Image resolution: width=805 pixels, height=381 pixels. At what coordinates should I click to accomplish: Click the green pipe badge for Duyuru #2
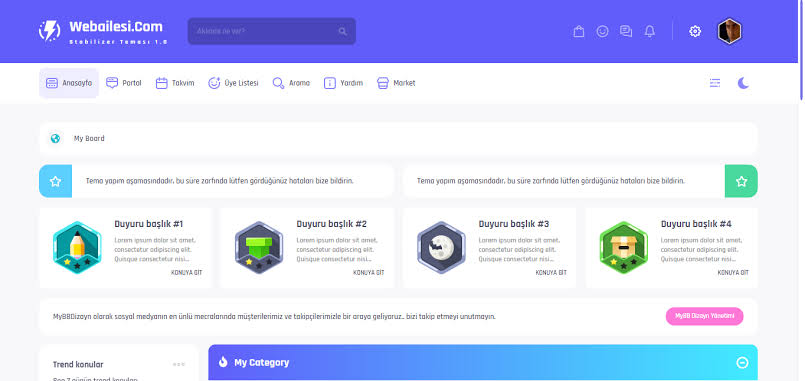click(x=259, y=247)
